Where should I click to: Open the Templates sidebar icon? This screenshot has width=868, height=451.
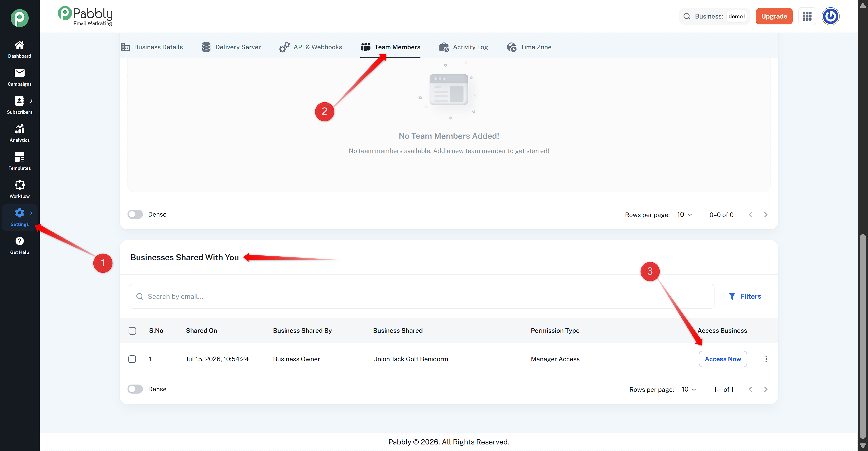pyautogui.click(x=19, y=157)
